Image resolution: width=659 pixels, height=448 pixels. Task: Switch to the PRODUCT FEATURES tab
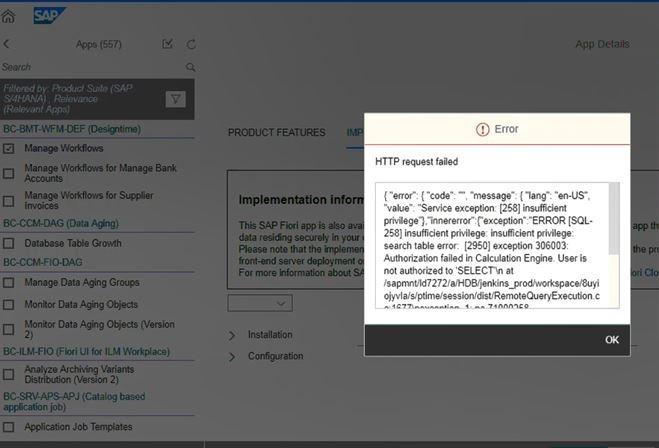[x=277, y=133]
